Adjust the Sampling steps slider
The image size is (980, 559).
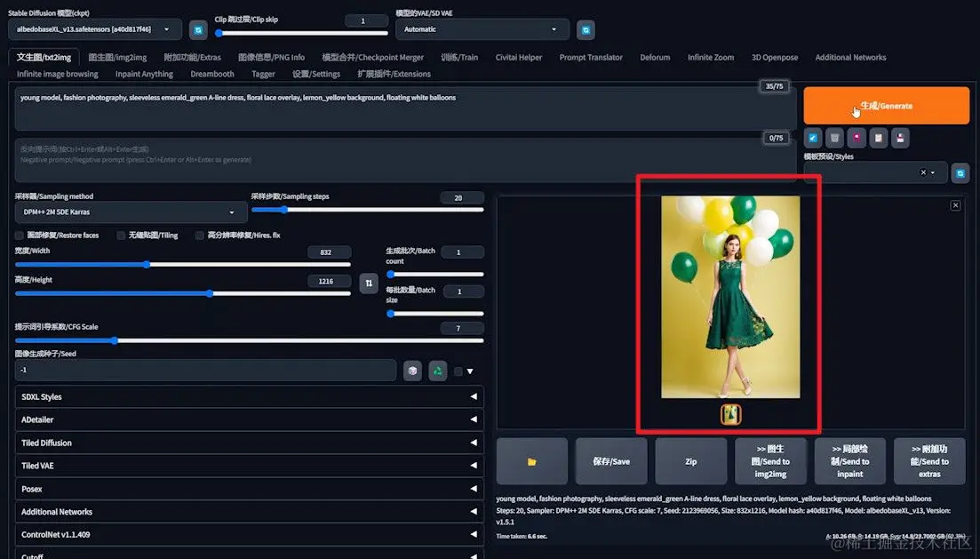[x=368, y=210]
